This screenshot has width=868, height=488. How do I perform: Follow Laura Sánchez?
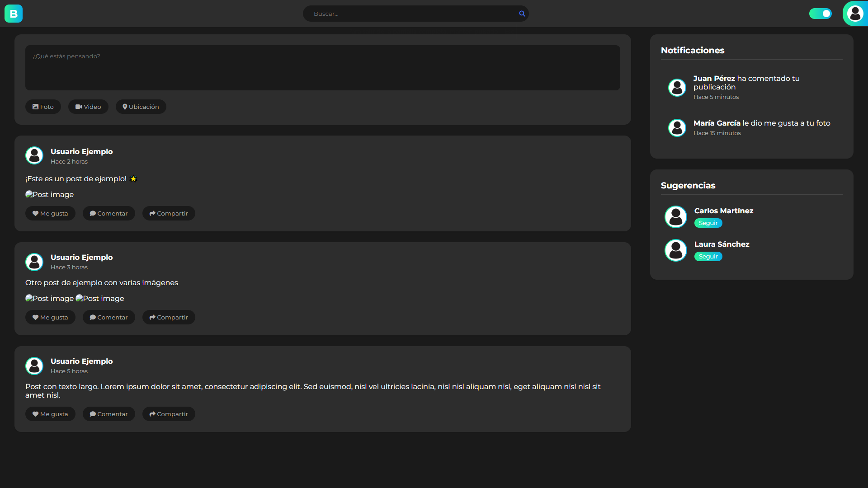click(708, 256)
